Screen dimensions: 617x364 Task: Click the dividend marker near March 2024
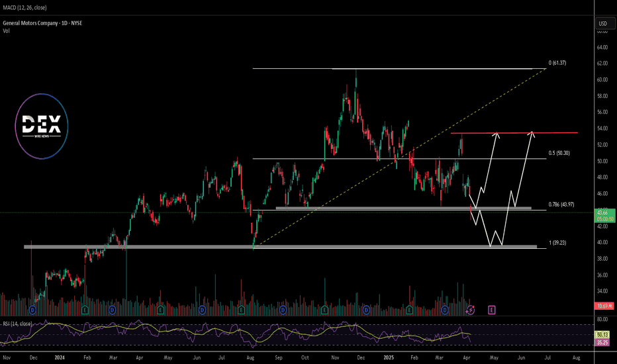coord(113,310)
